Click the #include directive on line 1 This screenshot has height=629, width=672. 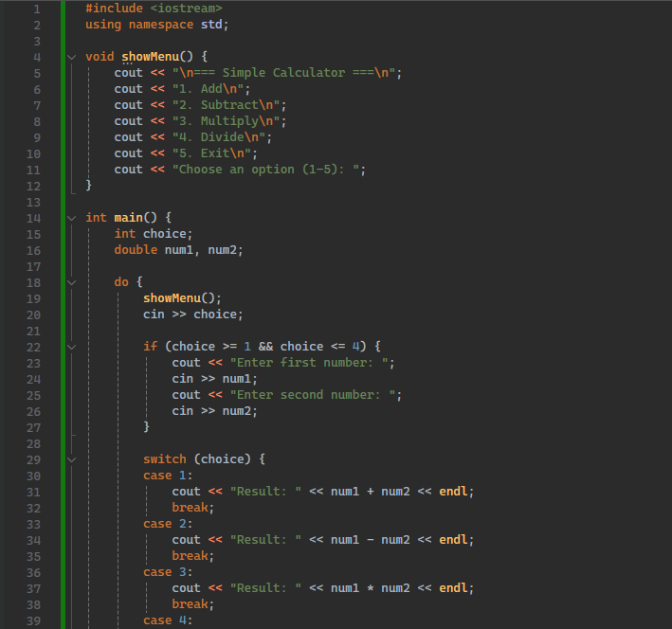114,9
